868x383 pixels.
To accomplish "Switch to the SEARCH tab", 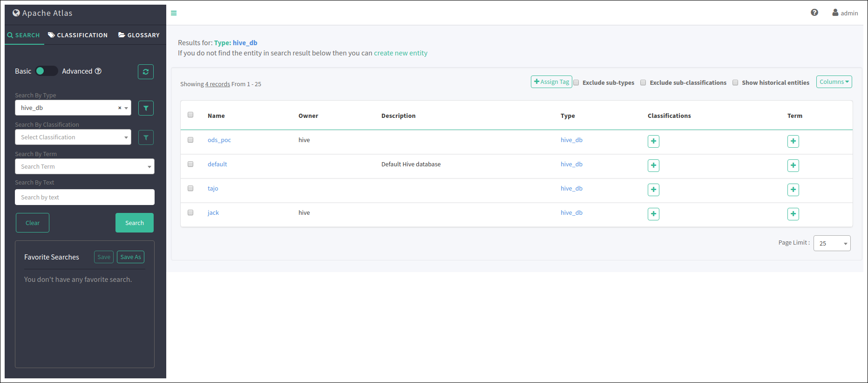I will click(24, 35).
